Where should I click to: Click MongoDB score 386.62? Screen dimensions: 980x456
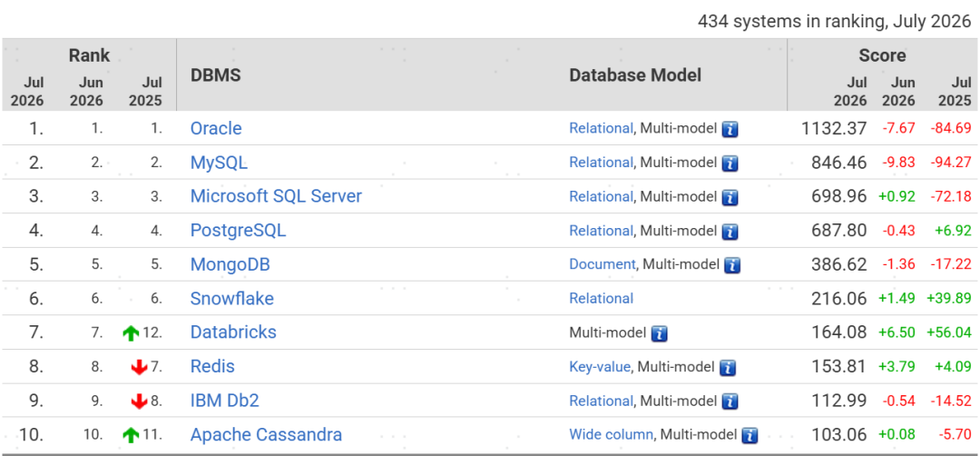click(x=839, y=264)
